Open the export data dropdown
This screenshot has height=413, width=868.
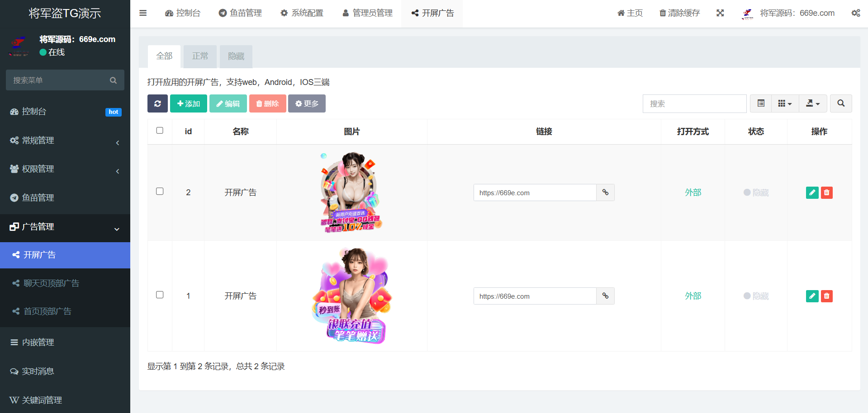[813, 103]
